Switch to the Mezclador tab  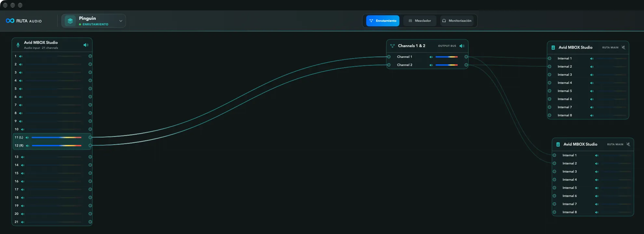[420, 21]
